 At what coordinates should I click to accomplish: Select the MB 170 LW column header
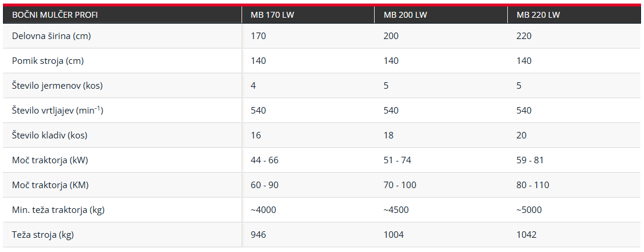[x=308, y=15]
